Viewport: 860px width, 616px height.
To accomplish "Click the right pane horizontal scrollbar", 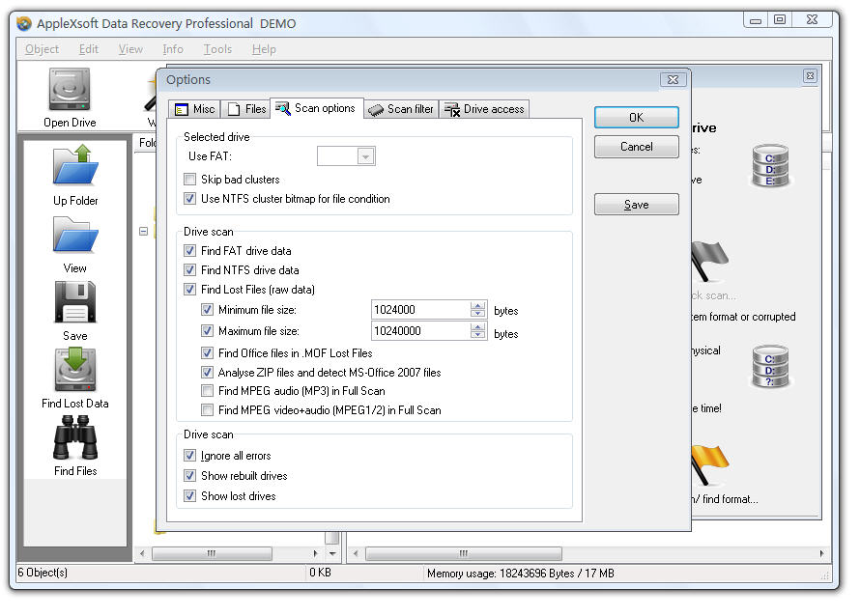I will [464, 553].
